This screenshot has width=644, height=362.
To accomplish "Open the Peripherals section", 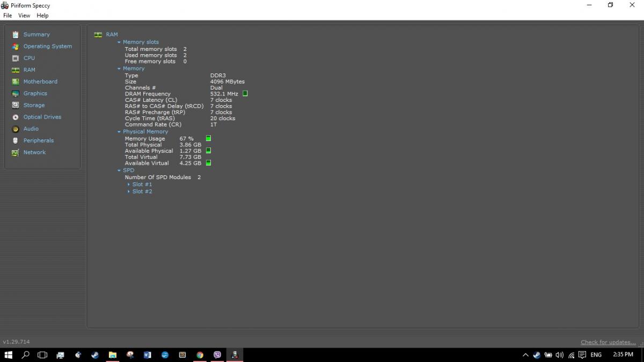I will click(x=38, y=141).
